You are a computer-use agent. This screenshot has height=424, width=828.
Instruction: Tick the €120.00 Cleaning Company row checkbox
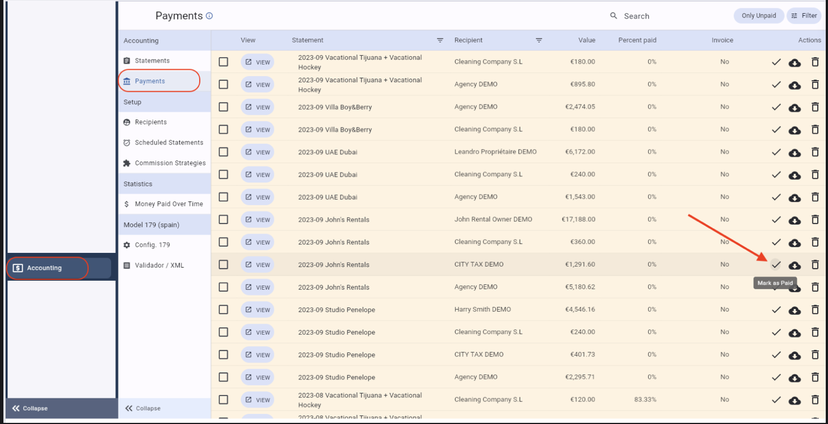223,400
